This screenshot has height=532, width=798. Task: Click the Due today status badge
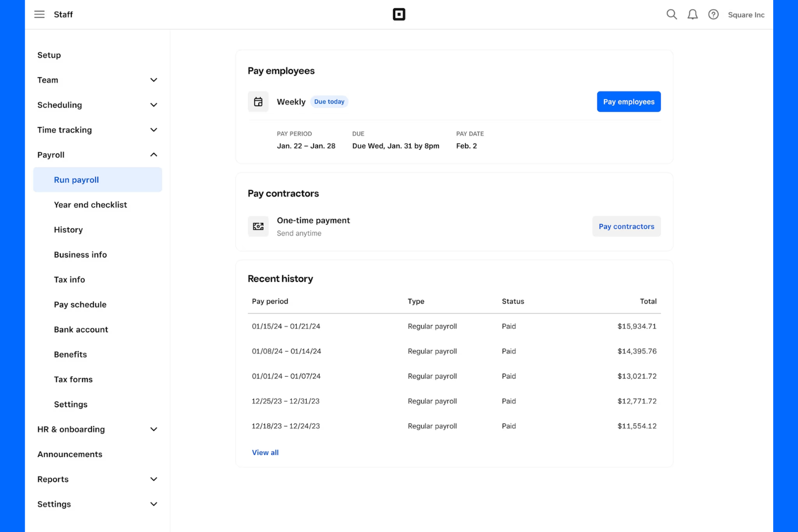(329, 101)
